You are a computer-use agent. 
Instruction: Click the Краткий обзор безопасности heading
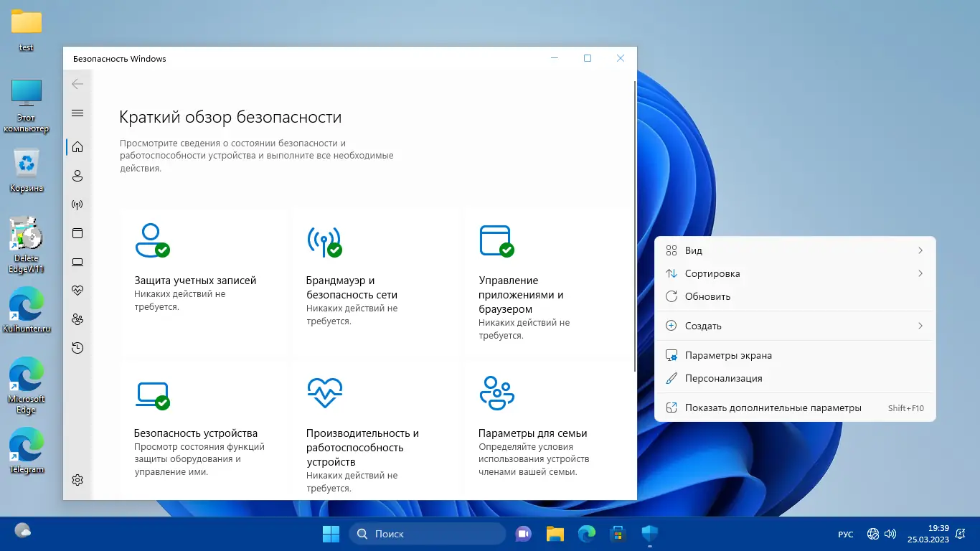click(x=230, y=117)
